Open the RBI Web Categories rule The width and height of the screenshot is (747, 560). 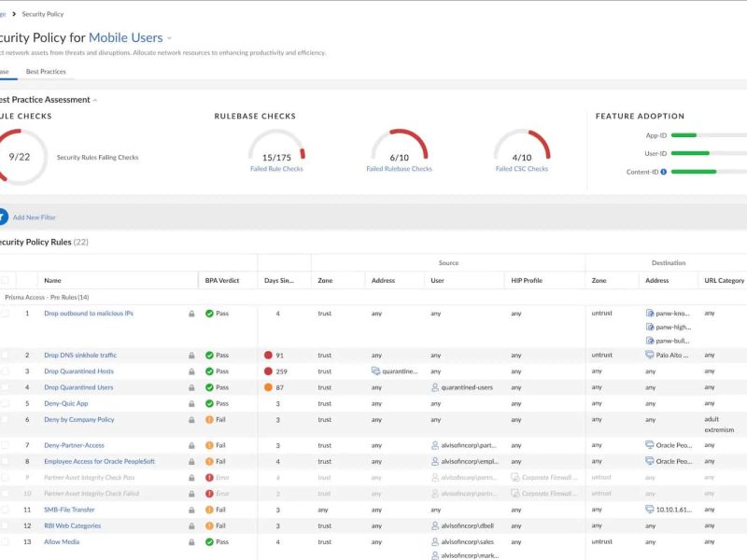(73, 525)
